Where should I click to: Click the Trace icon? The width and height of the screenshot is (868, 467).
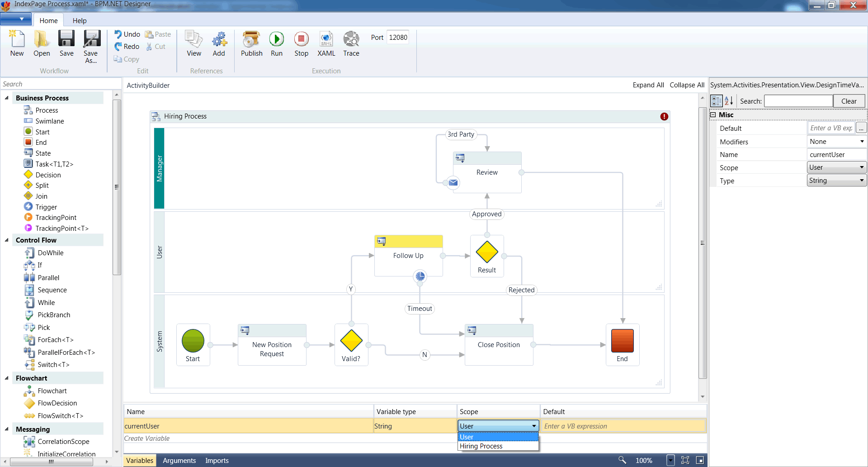pyautogui.click(x=351, y=40)
